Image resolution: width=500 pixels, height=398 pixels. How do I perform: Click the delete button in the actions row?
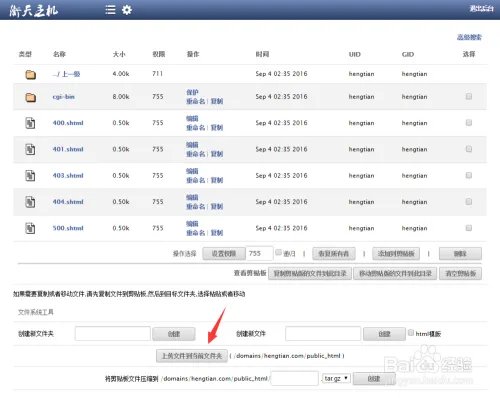pyautogui.click(x=460, y=254)
